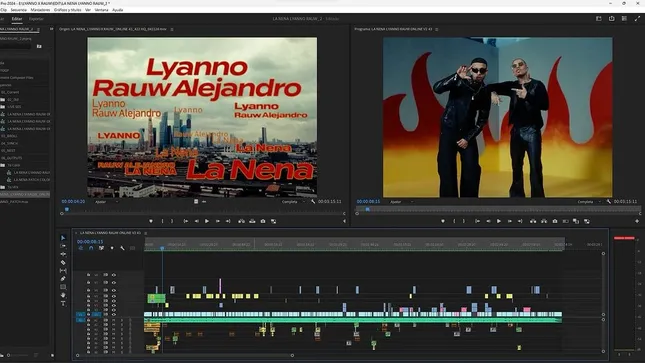This screenshot has width=645, height=363.
Task: Play the Program monitor sequence
Action: click(499, 221)
